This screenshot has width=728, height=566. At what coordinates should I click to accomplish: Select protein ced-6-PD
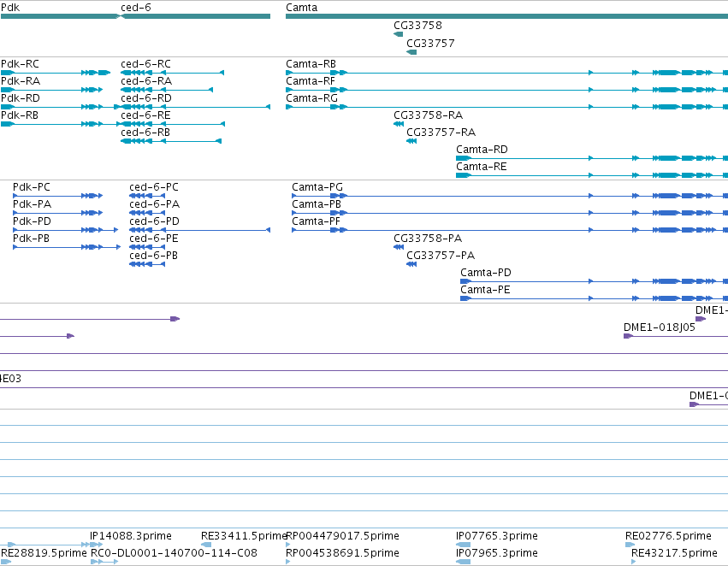[154, 221]
